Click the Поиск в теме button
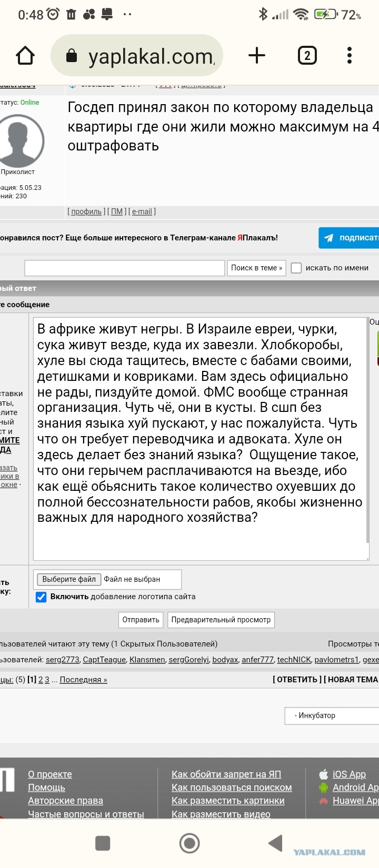379x868 pixels. pos(256,268)
